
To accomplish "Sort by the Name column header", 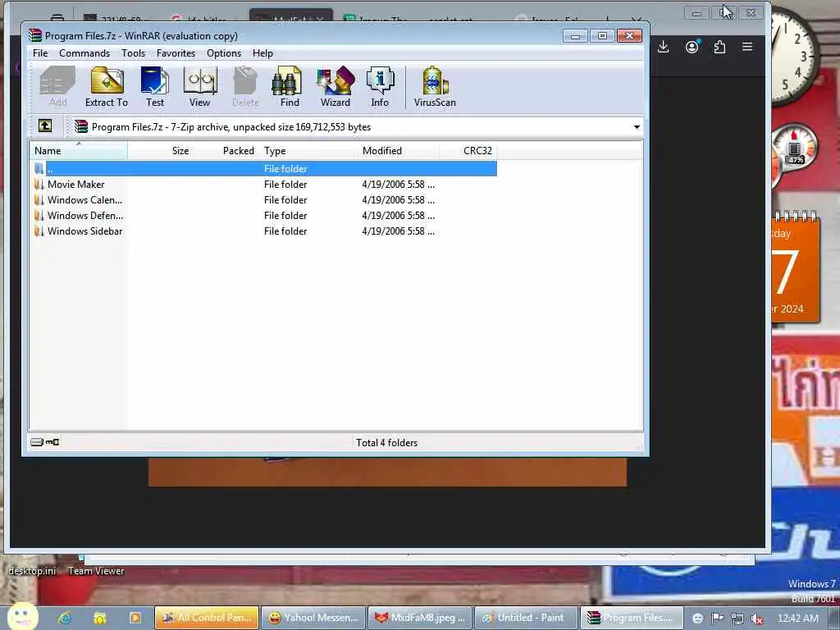I will [79, 151].
